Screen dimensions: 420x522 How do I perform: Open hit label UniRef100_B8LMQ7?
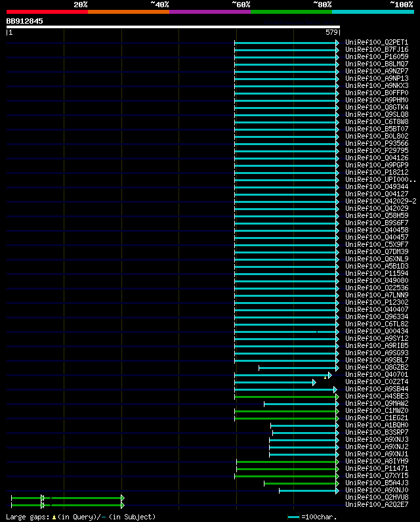click(377, 64)
